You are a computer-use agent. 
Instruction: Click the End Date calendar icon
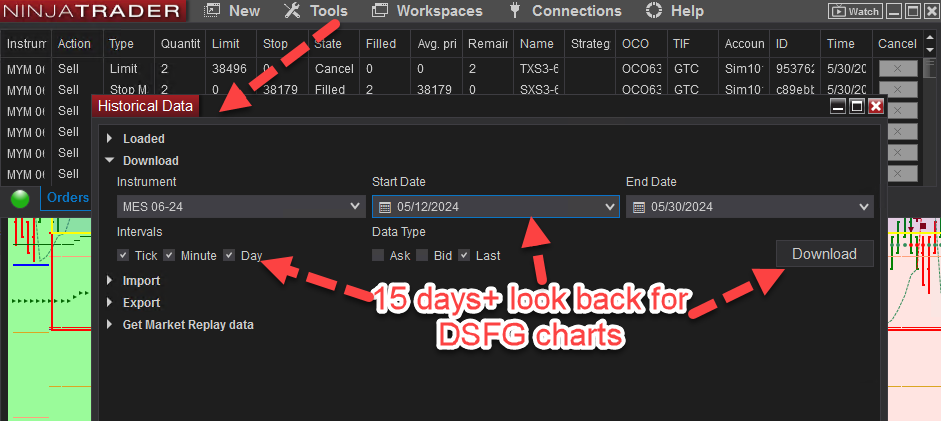click(x=639, y=208)
